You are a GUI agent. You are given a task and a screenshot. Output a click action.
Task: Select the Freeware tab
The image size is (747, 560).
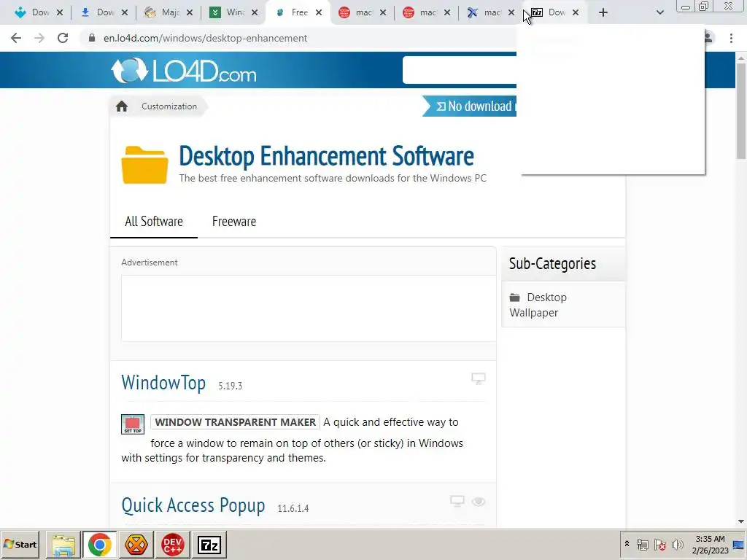click(x=234, y=222)
